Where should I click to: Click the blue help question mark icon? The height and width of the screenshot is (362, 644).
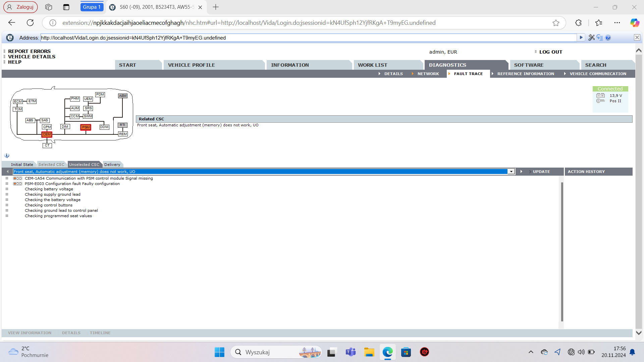pos(608,38)
